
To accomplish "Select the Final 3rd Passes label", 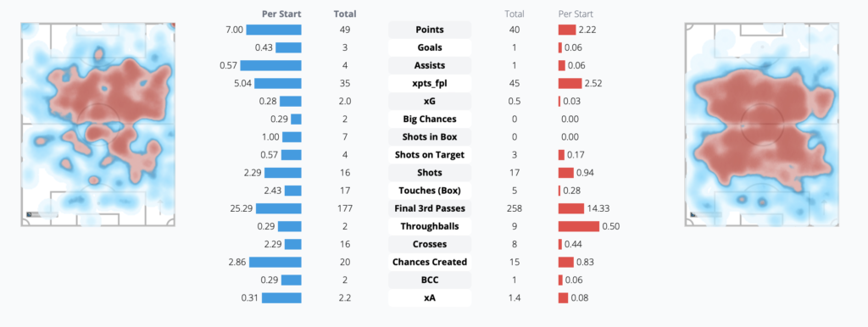I will tap(430, 208).
